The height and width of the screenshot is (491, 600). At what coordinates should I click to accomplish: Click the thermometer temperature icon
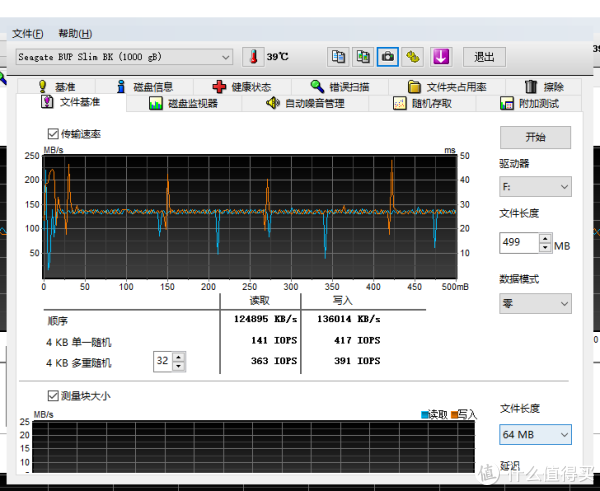(x=253, y=57)
